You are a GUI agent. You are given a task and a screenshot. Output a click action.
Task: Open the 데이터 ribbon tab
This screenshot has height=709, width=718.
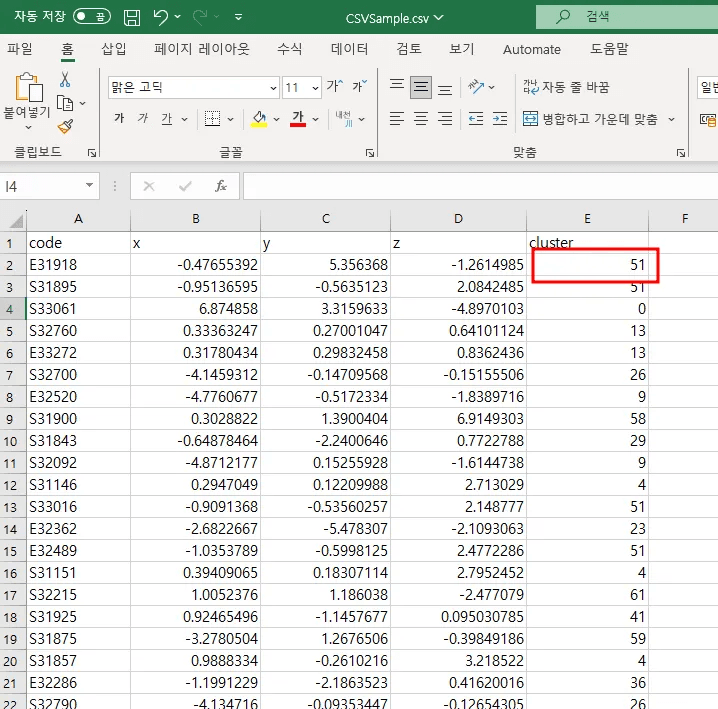click(x=349, y=49)
